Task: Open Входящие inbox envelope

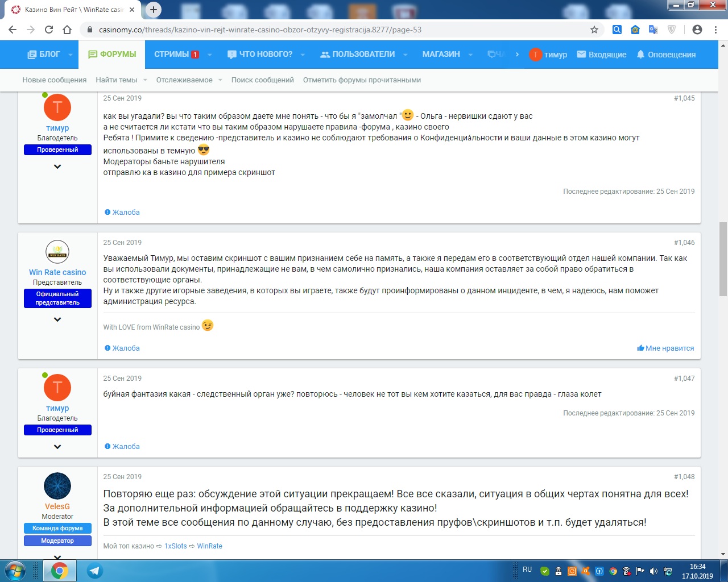Action: [x=602, y=55]
